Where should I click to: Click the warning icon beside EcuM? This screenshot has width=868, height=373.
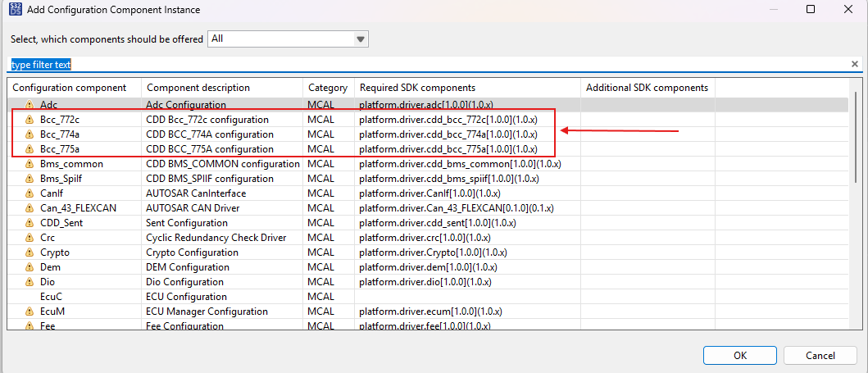coord(30,312)
